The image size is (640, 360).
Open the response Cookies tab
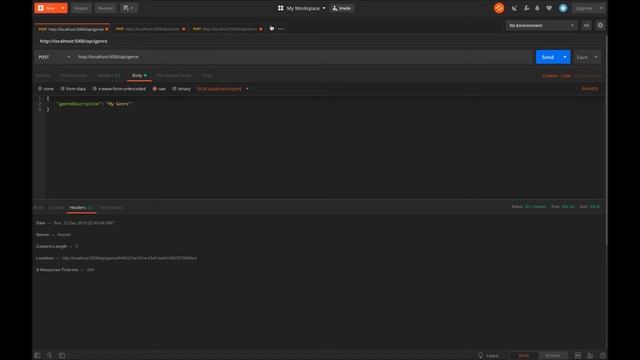coord(56,207)
